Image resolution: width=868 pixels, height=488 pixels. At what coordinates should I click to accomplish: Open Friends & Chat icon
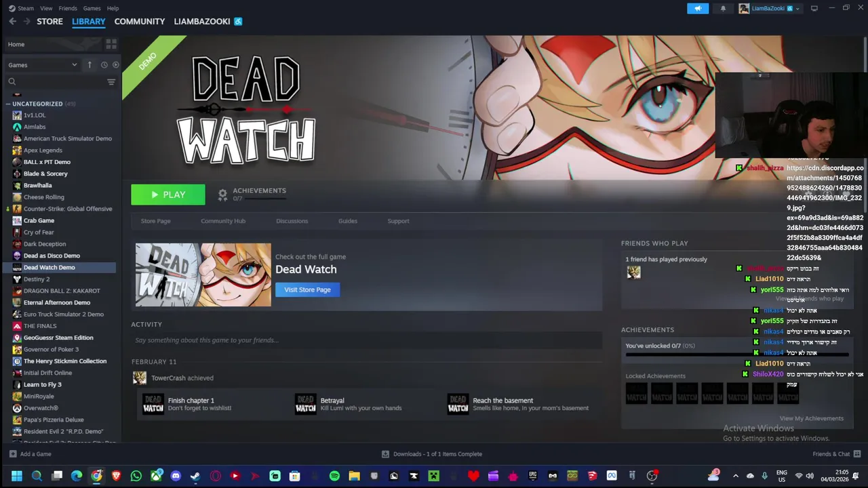point(857,454)
